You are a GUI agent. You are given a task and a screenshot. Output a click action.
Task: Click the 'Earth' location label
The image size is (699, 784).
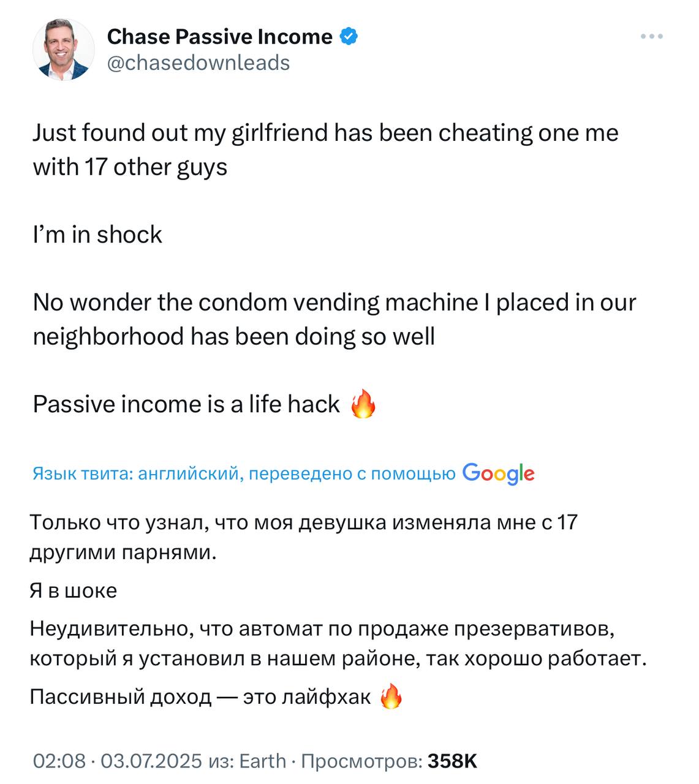pyautogui.click(x=262, y=761)
